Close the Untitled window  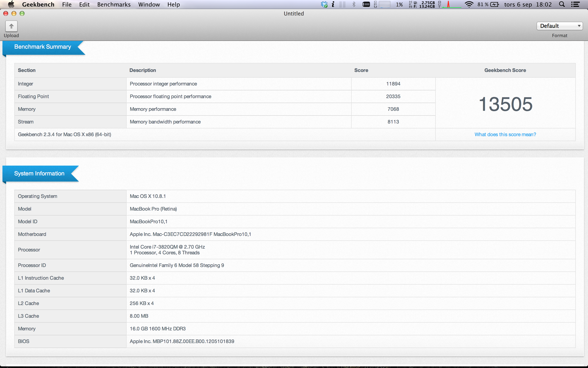pyautogui.click(x=6, y=13)
